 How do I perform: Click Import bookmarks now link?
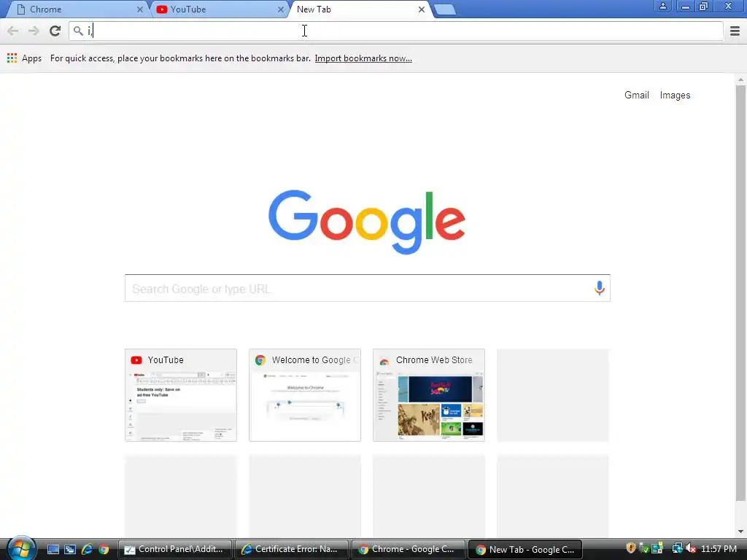click(x=363, y=58)
